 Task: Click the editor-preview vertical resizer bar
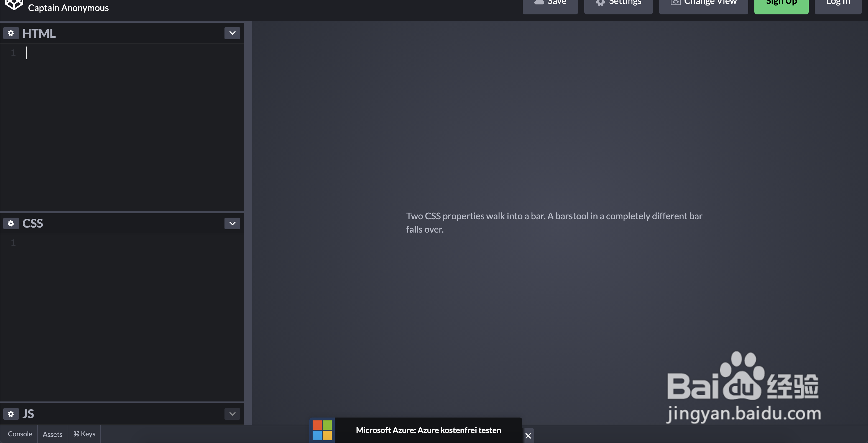[248, 223]
